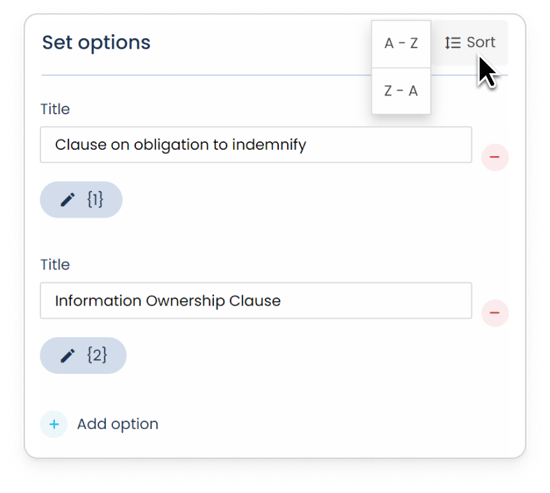Open the Sort dropdown button
The height and width of the screenshot is (493, 550).
(469, 43)
